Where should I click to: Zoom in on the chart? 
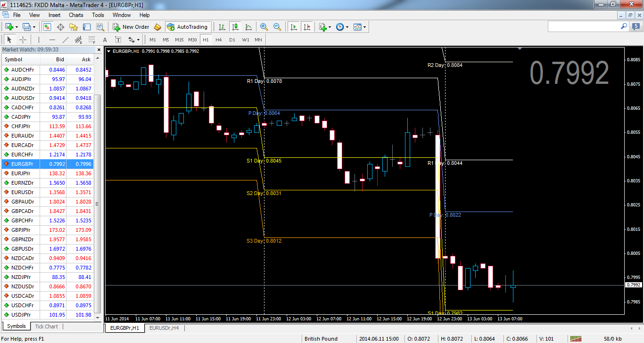coord(264,27)
